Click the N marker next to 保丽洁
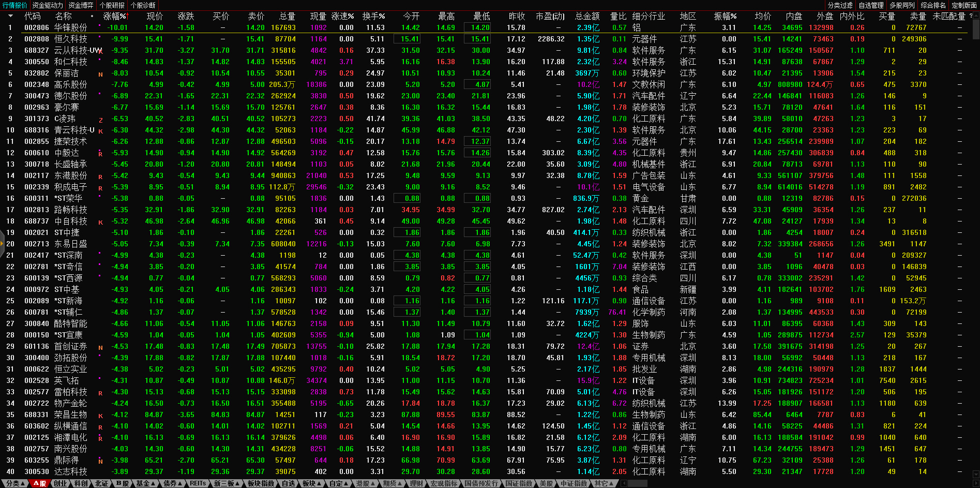 [x=100, y=74]
